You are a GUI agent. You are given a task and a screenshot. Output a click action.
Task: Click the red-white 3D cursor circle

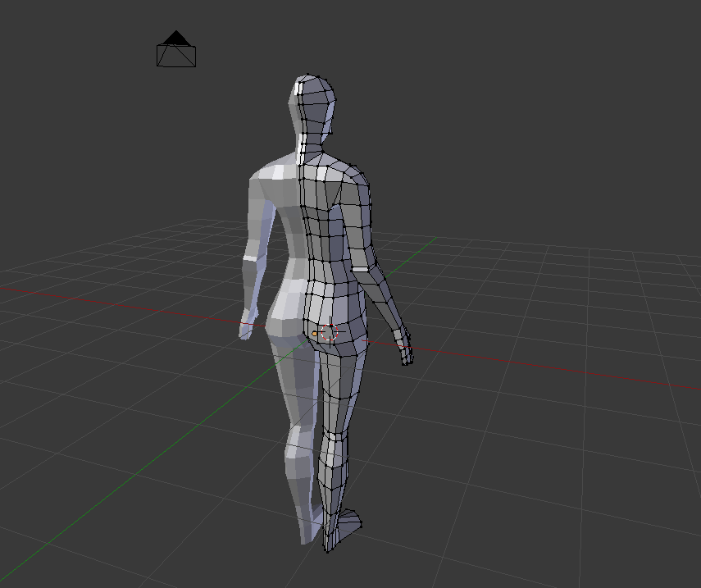click(x=330, y=332)
